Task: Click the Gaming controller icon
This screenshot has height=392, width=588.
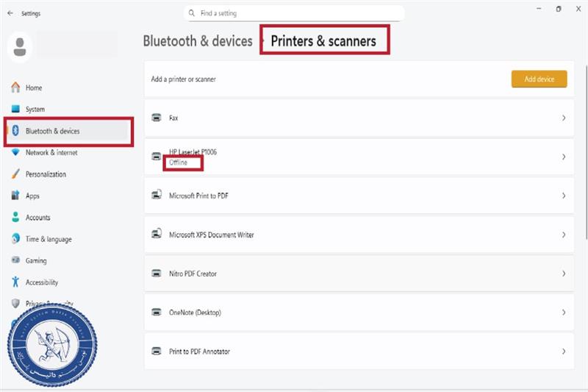Action: 15,260
